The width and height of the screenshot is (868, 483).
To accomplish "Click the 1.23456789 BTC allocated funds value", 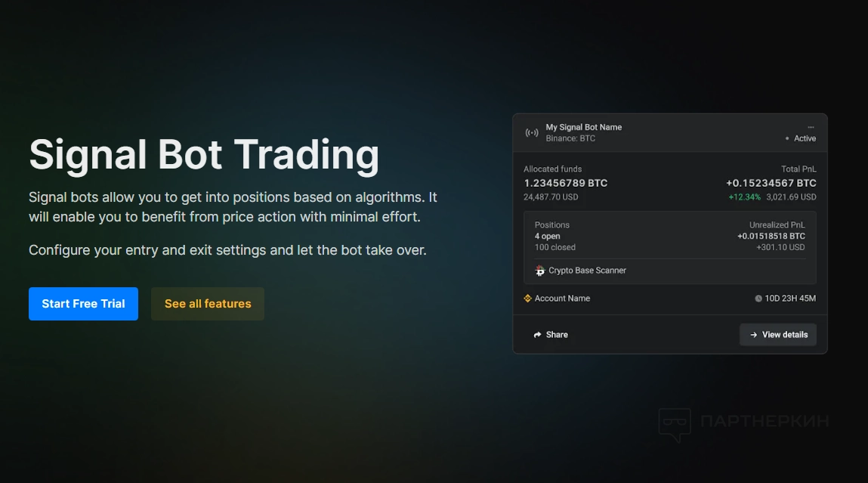I will 566,183.
